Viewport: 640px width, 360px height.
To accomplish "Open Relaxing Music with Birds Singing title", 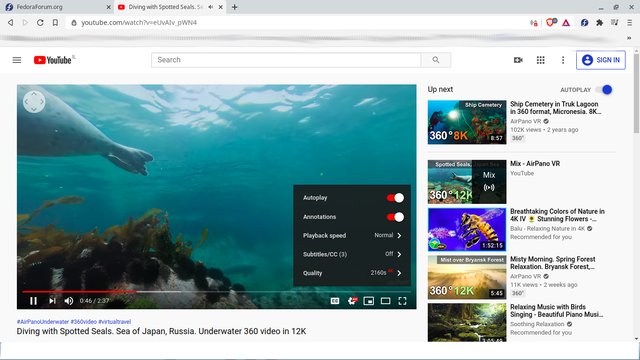I will coord(556,311).
